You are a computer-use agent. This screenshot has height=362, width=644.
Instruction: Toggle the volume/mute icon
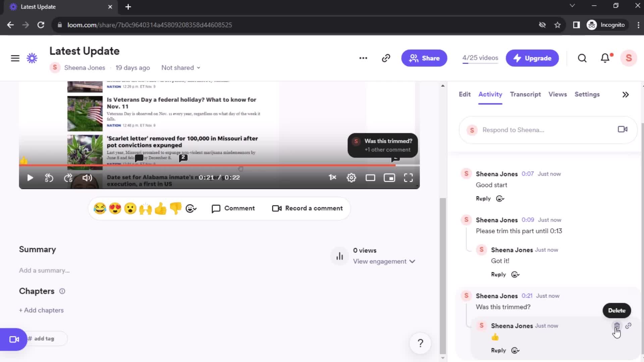[x=88, y=177]
